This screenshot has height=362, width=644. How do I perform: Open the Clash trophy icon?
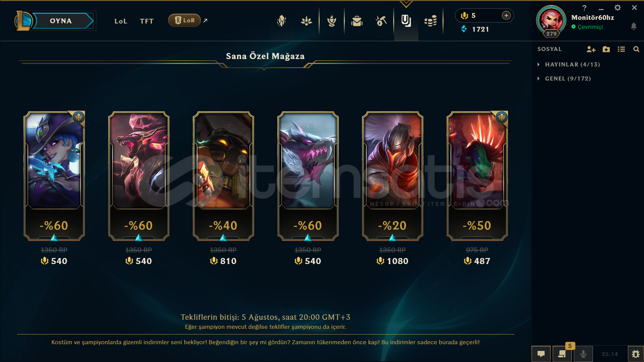pos(332,21)
